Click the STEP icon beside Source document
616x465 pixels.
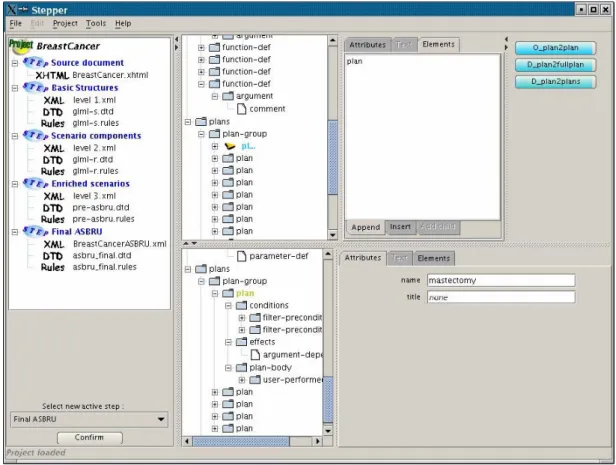click(x=35, y=62)
